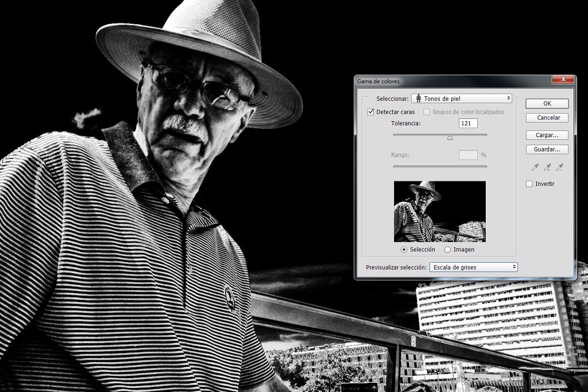Viewport: 588px width, 392px height.
Task: Click the skin tones person icon
Action: pyautogui.click(x=419, y=99)
